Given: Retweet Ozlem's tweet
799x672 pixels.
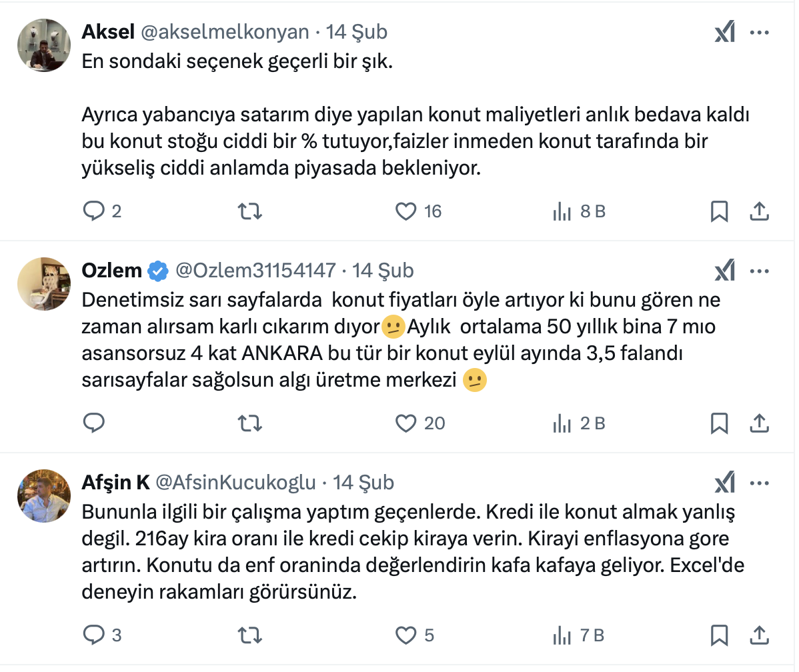Looking at the screenshot, I should pyautogui.click(x=250, y=423).
